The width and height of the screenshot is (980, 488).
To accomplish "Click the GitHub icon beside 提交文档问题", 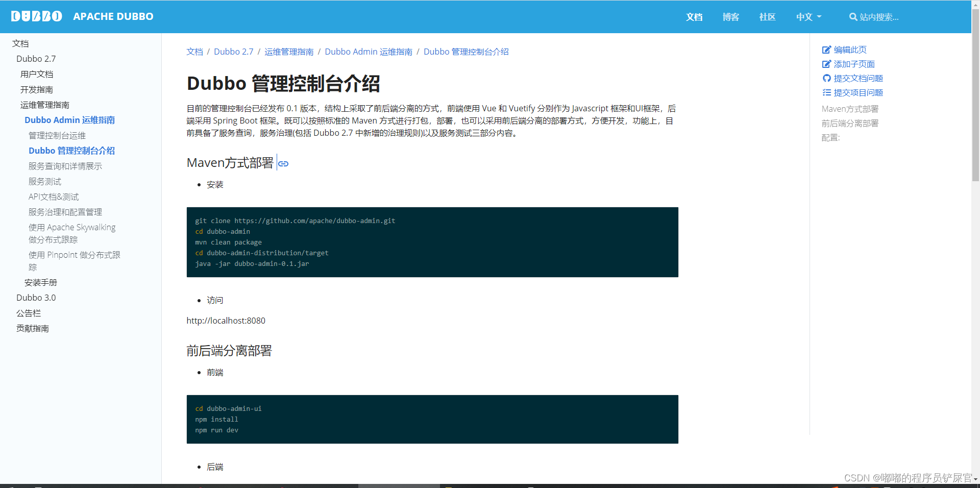I will [826, 78].
